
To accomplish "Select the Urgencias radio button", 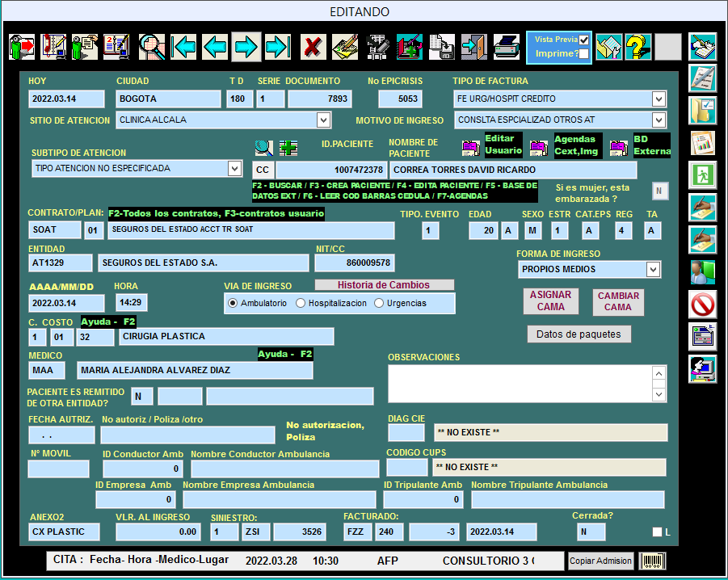I will click(379, 303).
